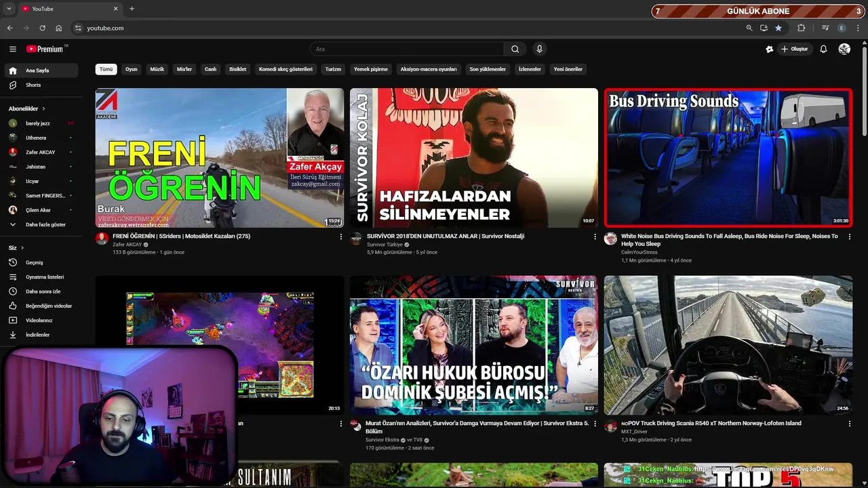868x488 pixels.
Task: Select the Son yüklenenler chip
Action: [488, 69]
